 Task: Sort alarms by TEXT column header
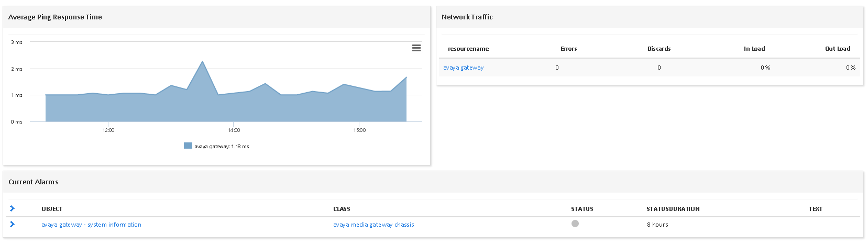[815, 209]
